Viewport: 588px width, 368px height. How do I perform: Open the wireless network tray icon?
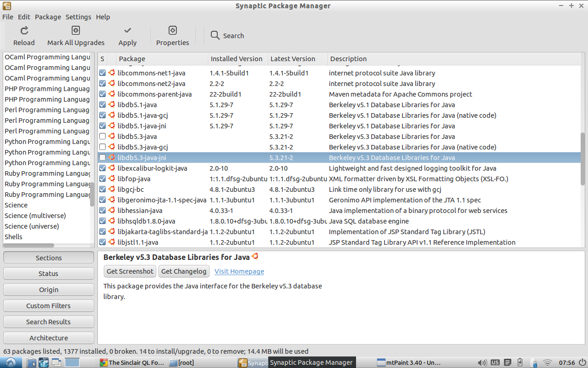point(547,362)
